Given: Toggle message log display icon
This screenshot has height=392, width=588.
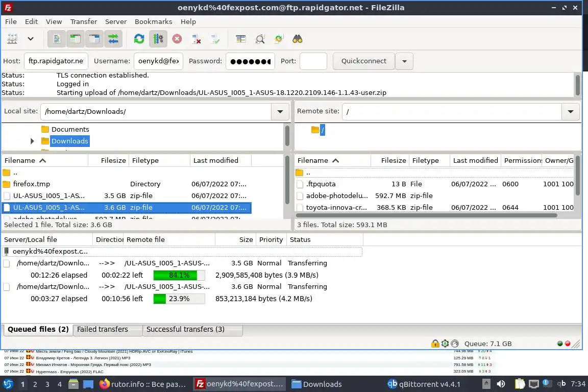Looking at the screenshot, I should coord(57,39).
